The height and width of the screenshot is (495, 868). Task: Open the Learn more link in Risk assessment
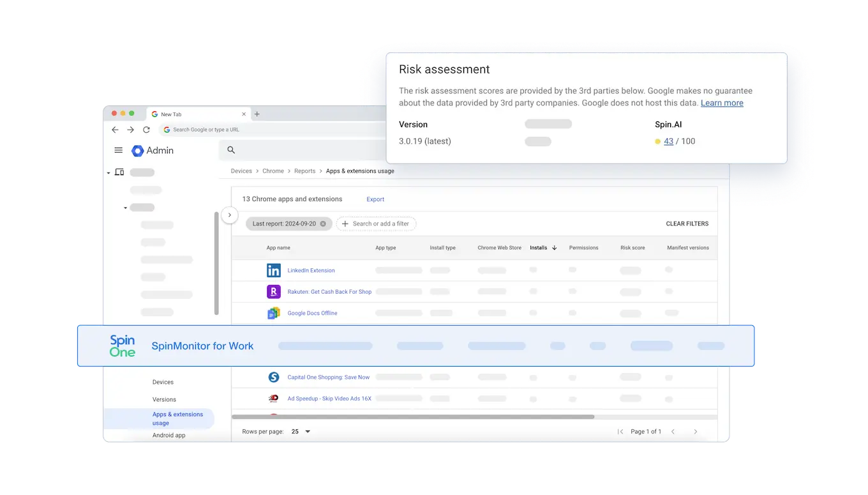point(721,102)
